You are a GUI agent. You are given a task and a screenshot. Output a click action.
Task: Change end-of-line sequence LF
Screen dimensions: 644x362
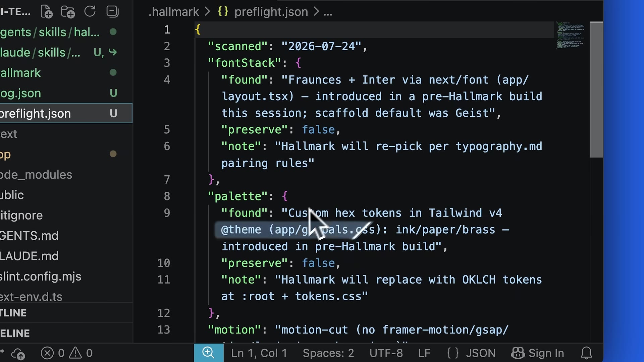424,353
